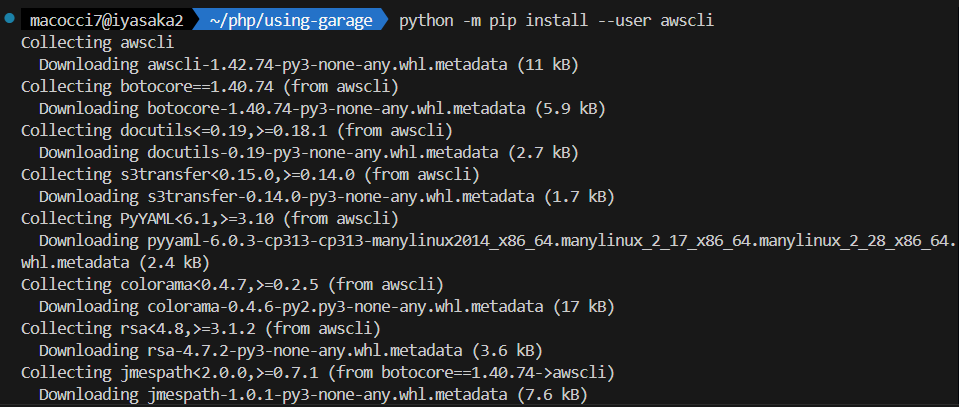Viewport: 959px width, 407px height.
Task: Click the 'Collecting awscli' output line
Action: click(96, 42)
